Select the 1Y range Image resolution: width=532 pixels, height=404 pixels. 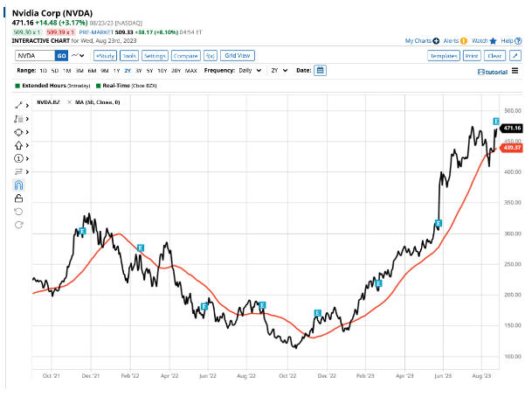coord(116,71)
